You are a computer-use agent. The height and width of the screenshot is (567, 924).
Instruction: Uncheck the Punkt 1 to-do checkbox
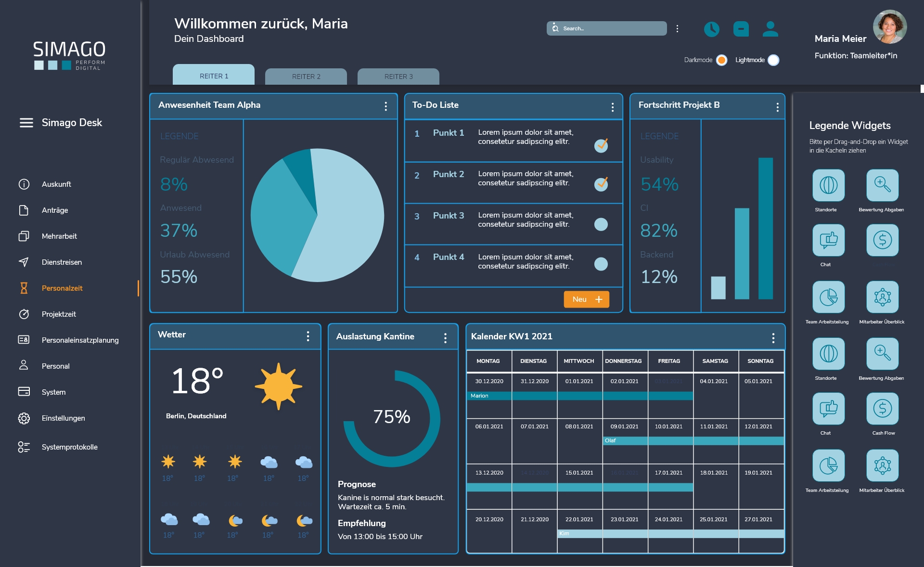point(601,145)
